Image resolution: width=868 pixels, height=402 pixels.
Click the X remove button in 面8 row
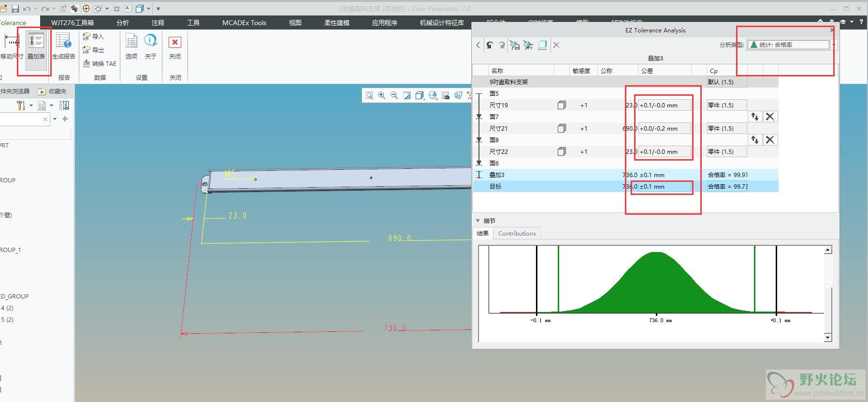(770, 140)
